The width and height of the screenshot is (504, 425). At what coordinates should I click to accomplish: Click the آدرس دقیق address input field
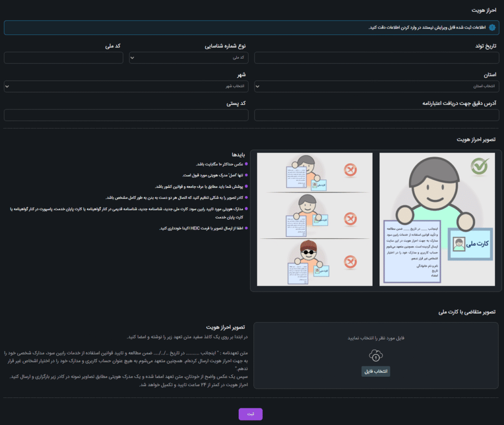click(377, 115)
